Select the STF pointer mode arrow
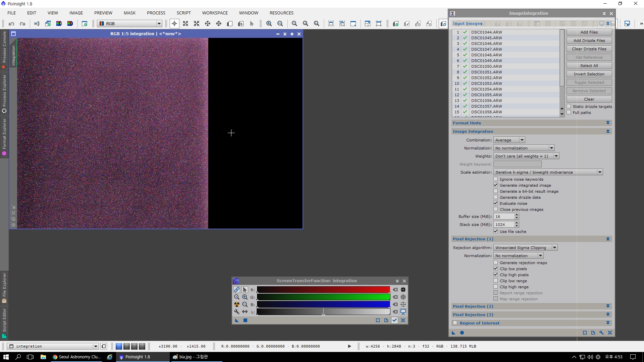Screen dimensions: 644x362 (x=245, y=290)
